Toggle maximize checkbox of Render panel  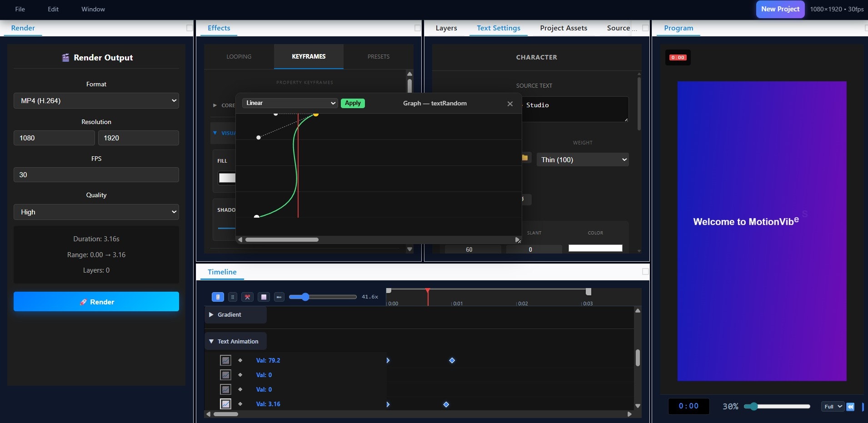tap(190, 28)
